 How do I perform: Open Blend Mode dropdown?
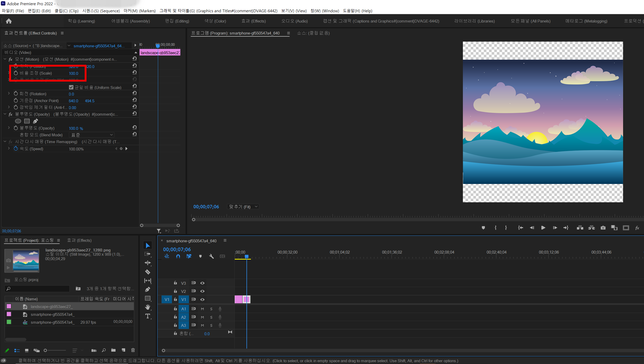click(92, 135)
